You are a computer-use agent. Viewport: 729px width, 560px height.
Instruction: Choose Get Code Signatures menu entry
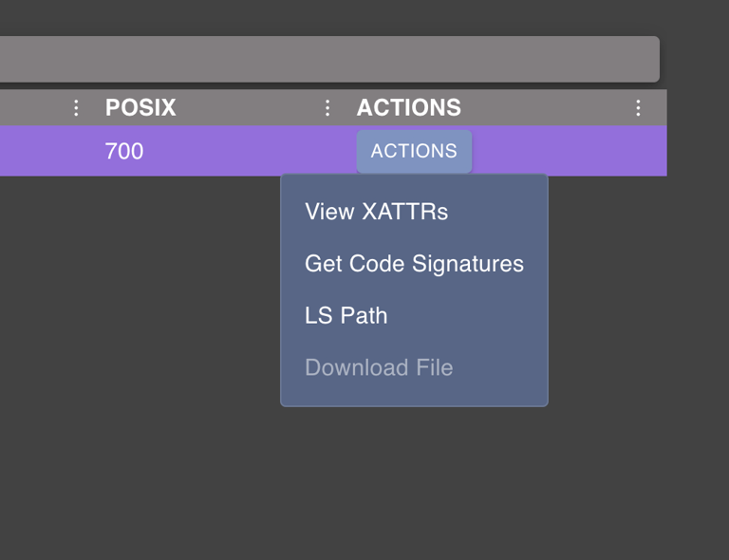[414, 264]
